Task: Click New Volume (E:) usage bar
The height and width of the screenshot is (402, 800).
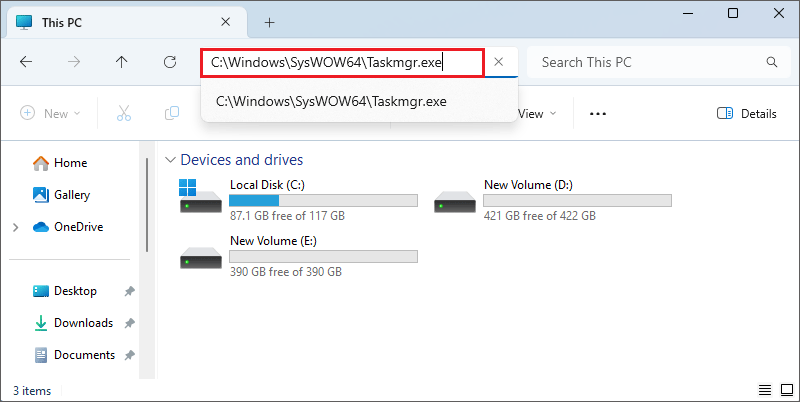Action: (323, 256)
